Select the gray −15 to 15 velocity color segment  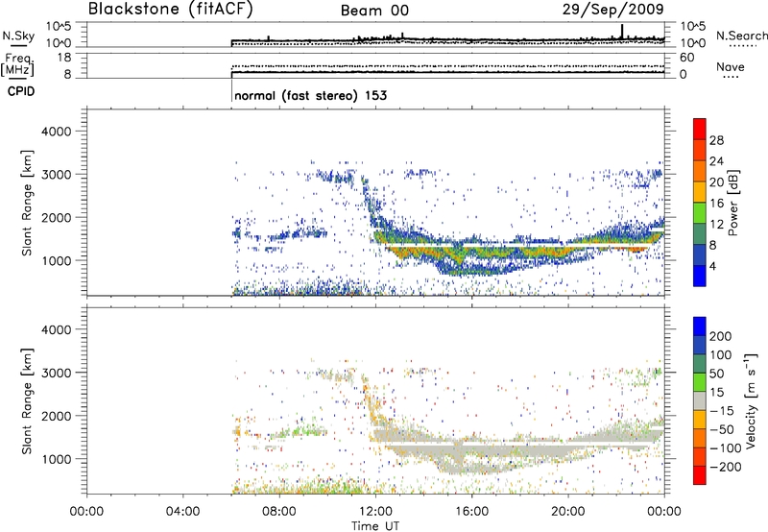[x=700, y=400]
